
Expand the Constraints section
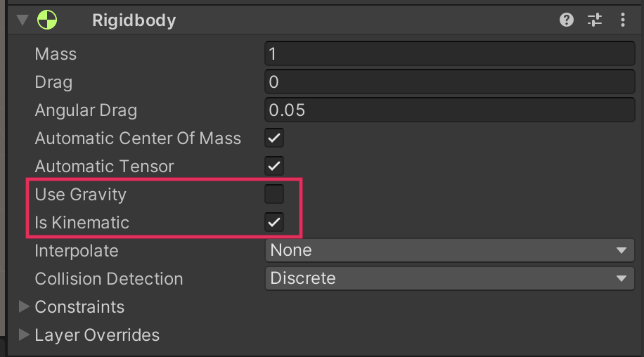(x=25, y=307)
